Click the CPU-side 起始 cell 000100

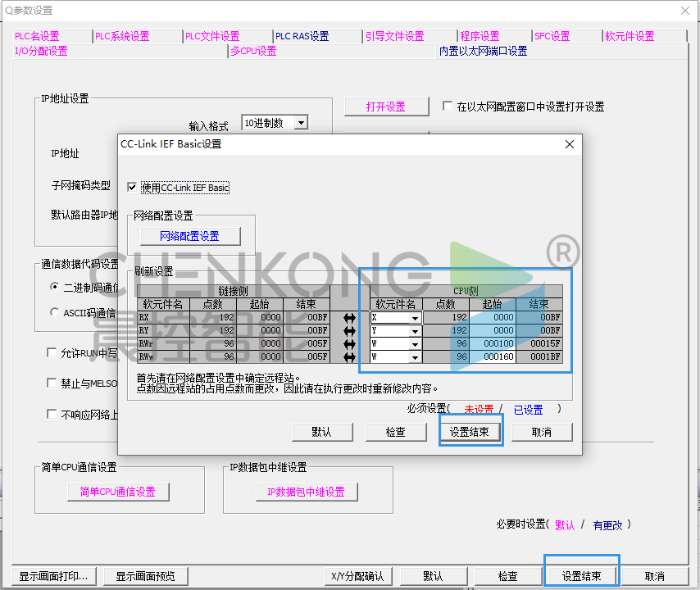point(493,343)
